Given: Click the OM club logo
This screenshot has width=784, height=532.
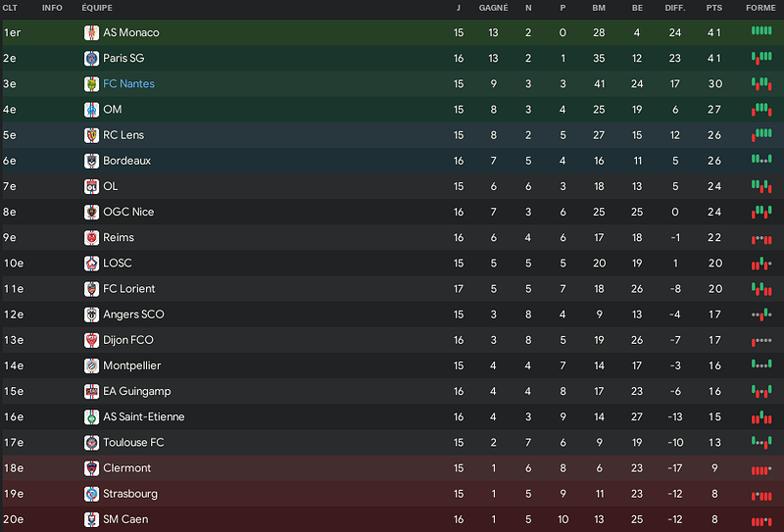Looking at the screenshot, I should tap(91, 110).
